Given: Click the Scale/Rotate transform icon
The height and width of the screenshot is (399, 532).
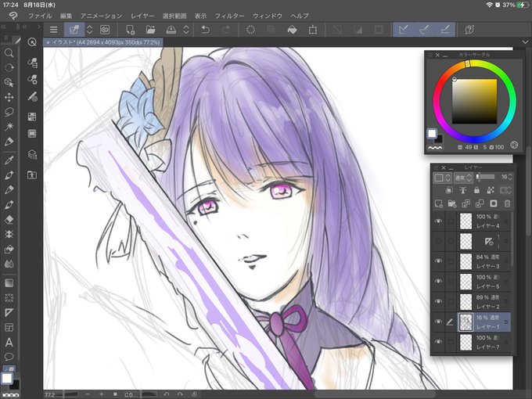Looking at the screenshot, I should pyautogui.click(x=313, y=30).
